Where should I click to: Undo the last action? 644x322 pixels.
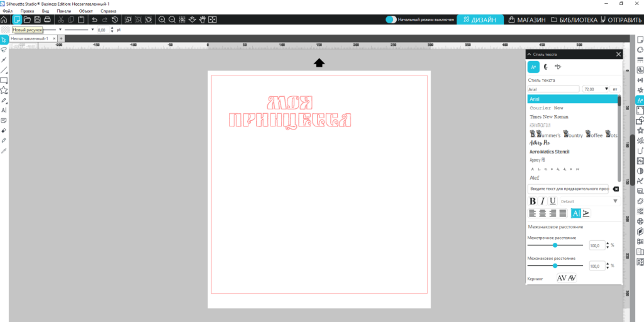point(95,19)
